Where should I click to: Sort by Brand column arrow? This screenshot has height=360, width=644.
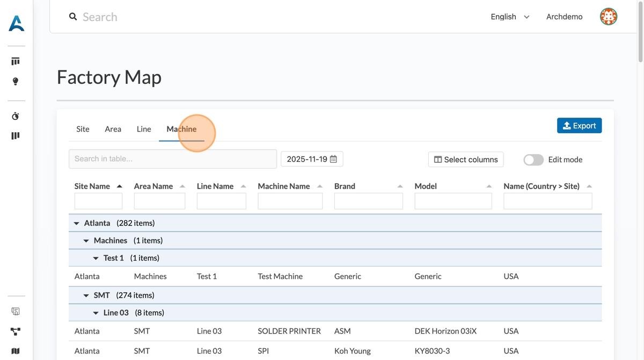point(400,186)
